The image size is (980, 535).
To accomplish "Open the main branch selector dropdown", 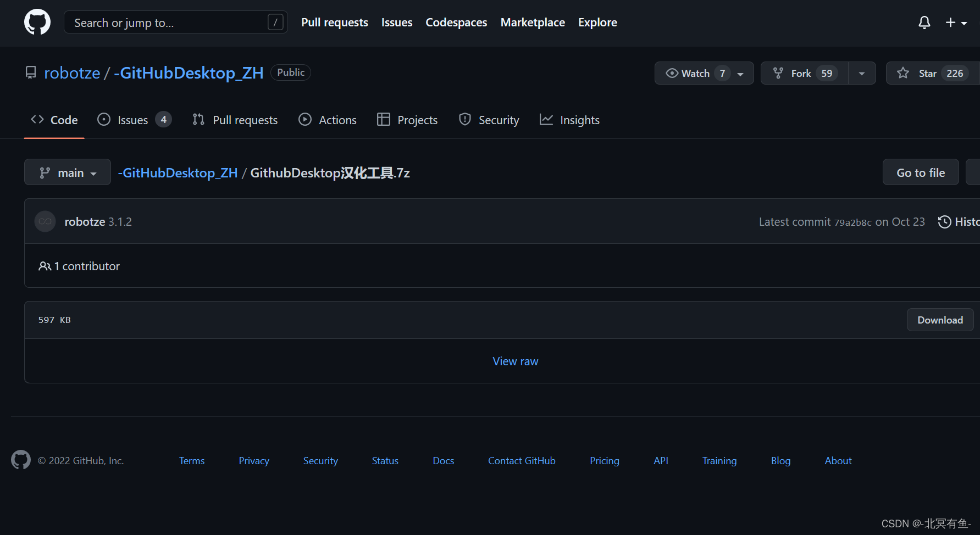I will click(68, 172).
